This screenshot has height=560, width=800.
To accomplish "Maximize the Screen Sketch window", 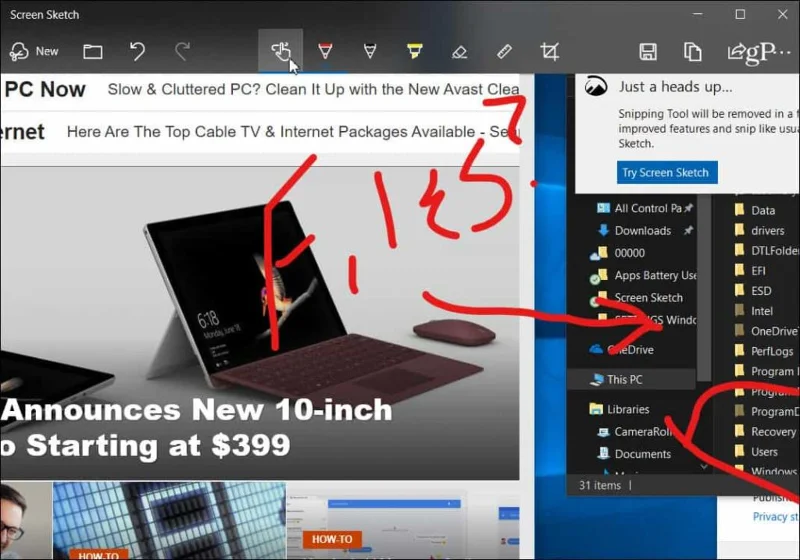I will [x=740, y=14].
